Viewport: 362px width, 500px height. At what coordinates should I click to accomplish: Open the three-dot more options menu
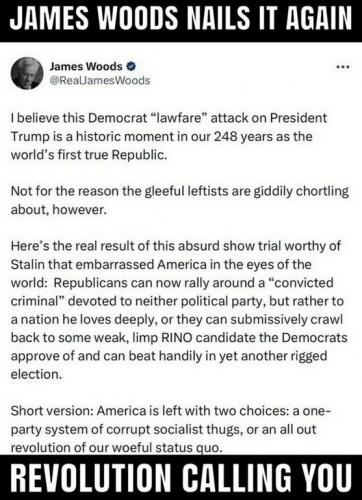click(x=343, y=67)
